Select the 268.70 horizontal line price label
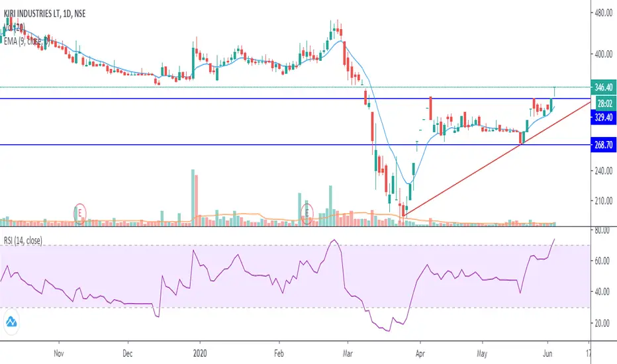The image size is (617, 364). click(604, 145)
